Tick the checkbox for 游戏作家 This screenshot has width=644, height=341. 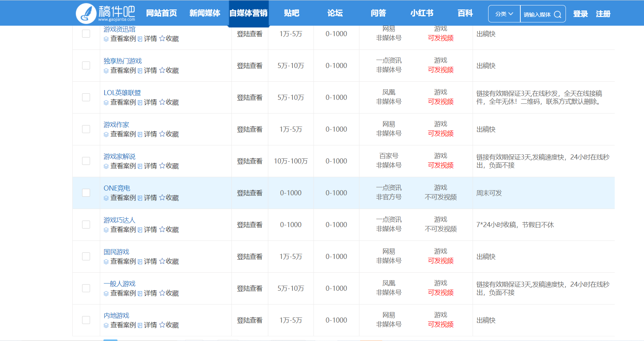point(86,129)
